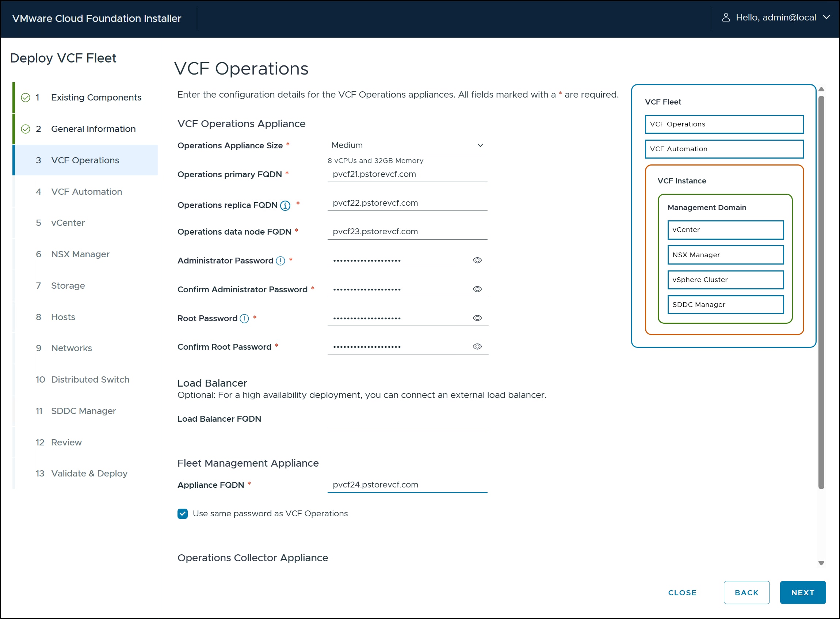Expand the Operations Appliance Size dropdown
Viewport: 840px width, 619px height.
pyautogui.click(x=407, y=145)
